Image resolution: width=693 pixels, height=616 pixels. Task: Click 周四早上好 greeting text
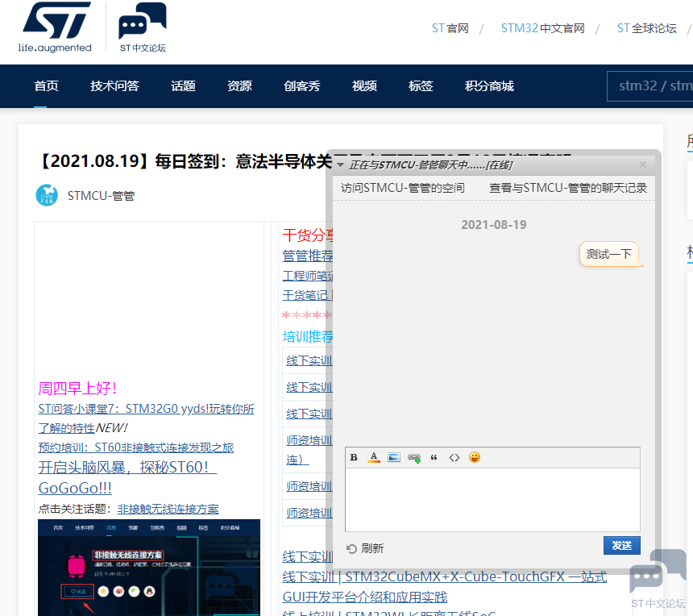[77, 389]
